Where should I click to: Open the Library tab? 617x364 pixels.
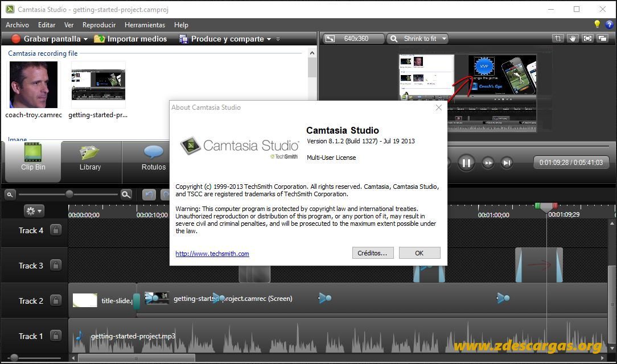pyautogui.click(x=90, y=162)
